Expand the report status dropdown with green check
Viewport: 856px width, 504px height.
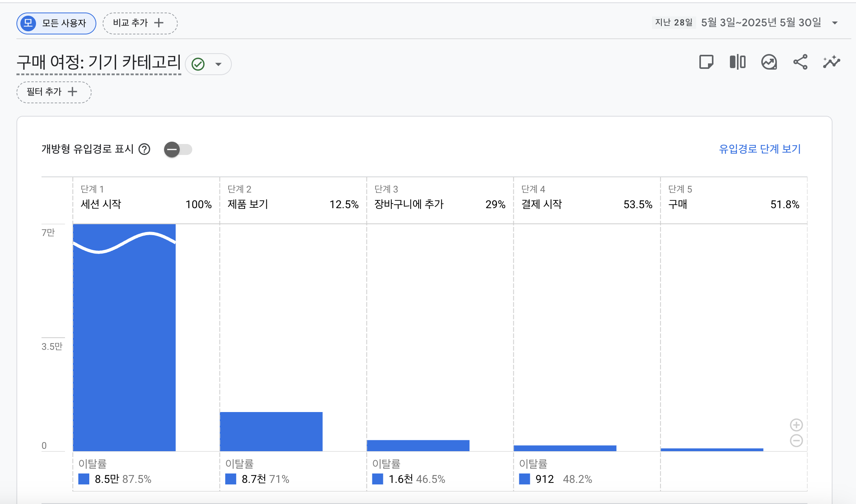[208, 64]
